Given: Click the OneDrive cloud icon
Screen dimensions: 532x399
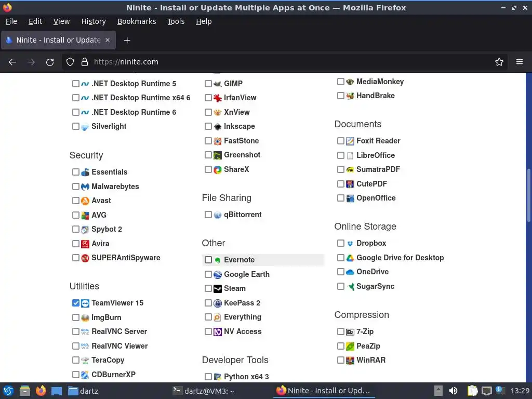Looking at the screenshot, I should (350, 272).
